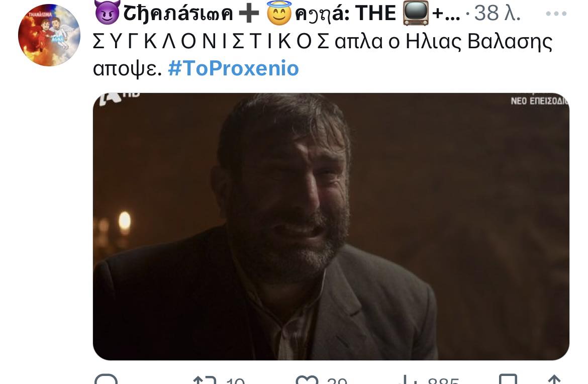Retweet this post using the arrows icon
The width and height of the screenshot is (588, 384).
coord(205,380)
